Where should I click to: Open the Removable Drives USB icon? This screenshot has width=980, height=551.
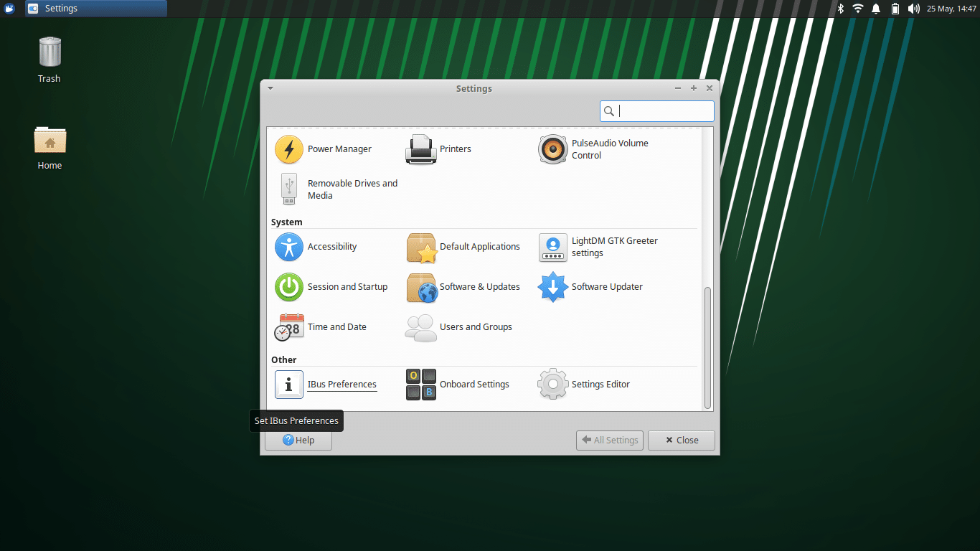pyautogui.click(x=289, y=189)
